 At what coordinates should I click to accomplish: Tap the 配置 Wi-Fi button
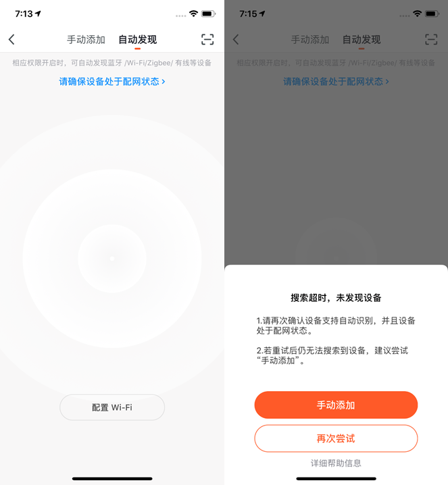[x=112, y=407]
